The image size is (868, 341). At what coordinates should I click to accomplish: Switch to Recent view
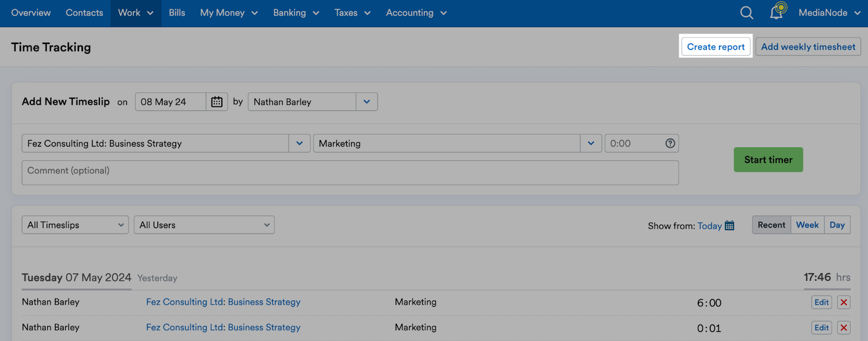click(771, 225)
